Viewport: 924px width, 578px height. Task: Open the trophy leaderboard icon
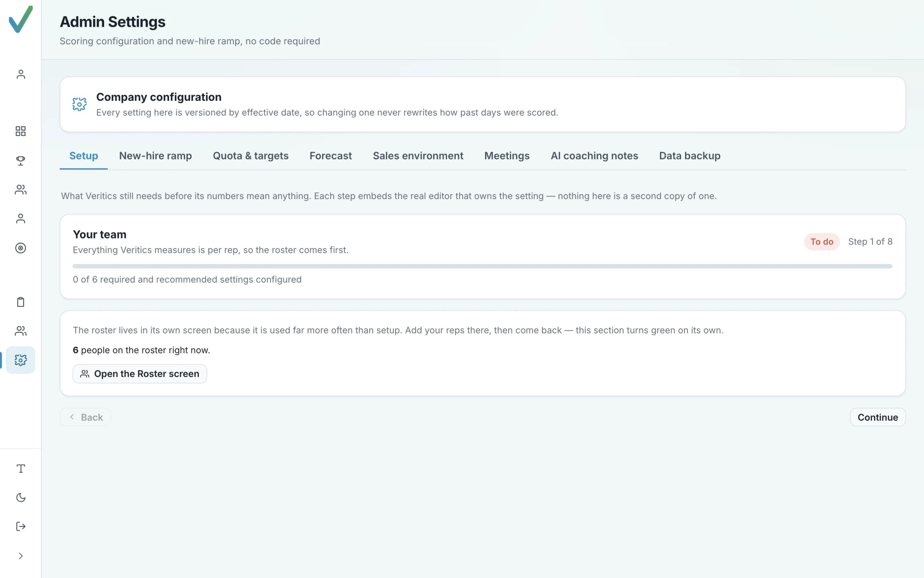coord(21,160)
